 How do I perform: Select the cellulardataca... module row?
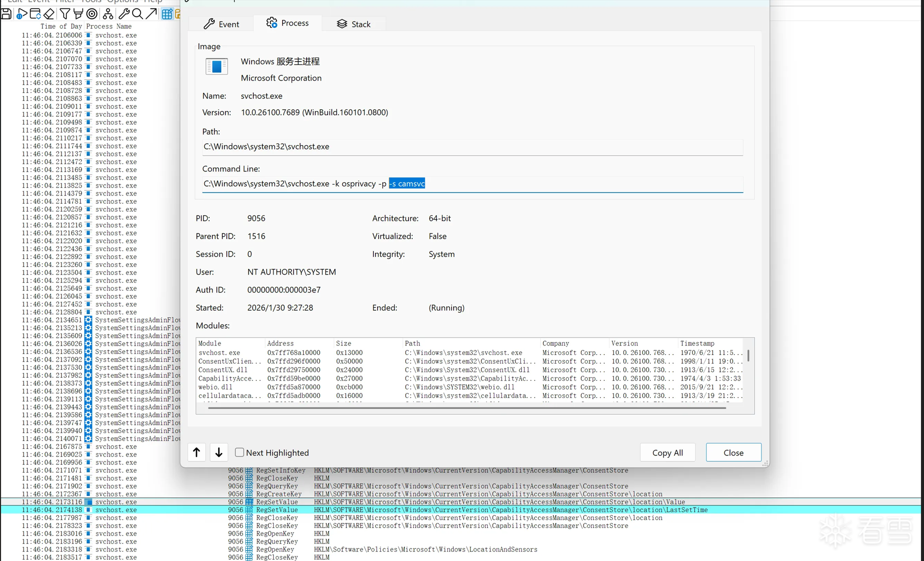pos(470,395)
